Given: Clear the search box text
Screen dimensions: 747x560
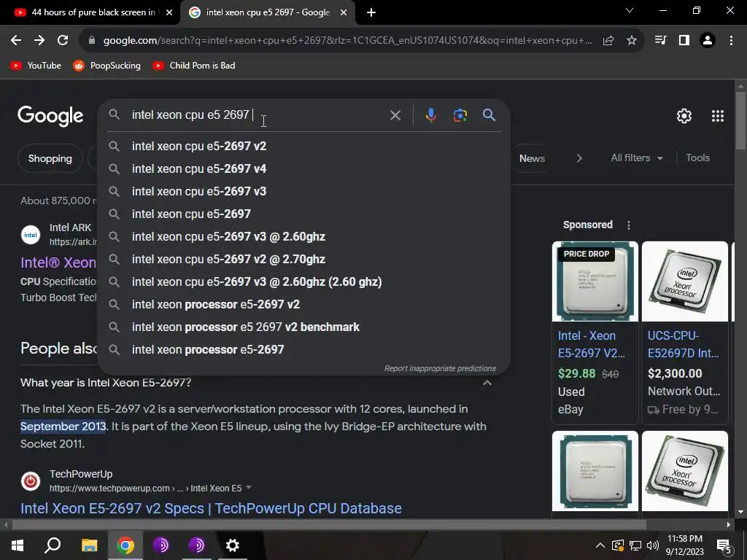Looking at the screenshot, I should (395, 115).
